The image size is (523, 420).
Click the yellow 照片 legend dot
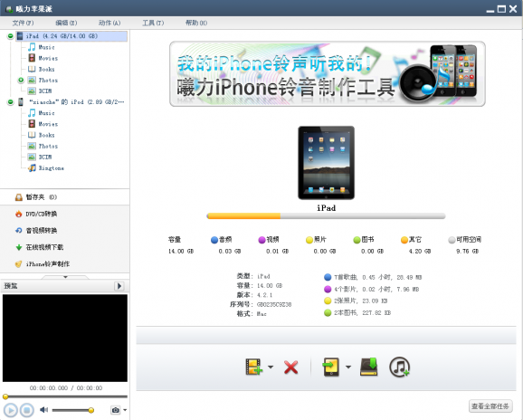[x=309, y=240]
